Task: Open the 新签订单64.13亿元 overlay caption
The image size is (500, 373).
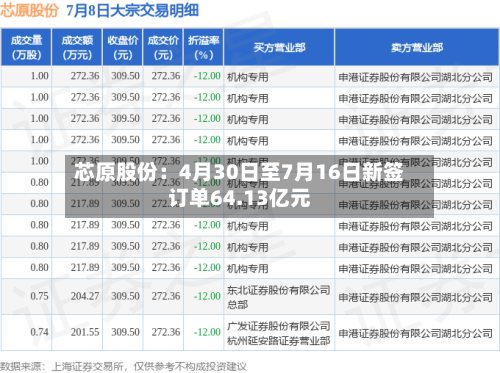Action: 249,186
